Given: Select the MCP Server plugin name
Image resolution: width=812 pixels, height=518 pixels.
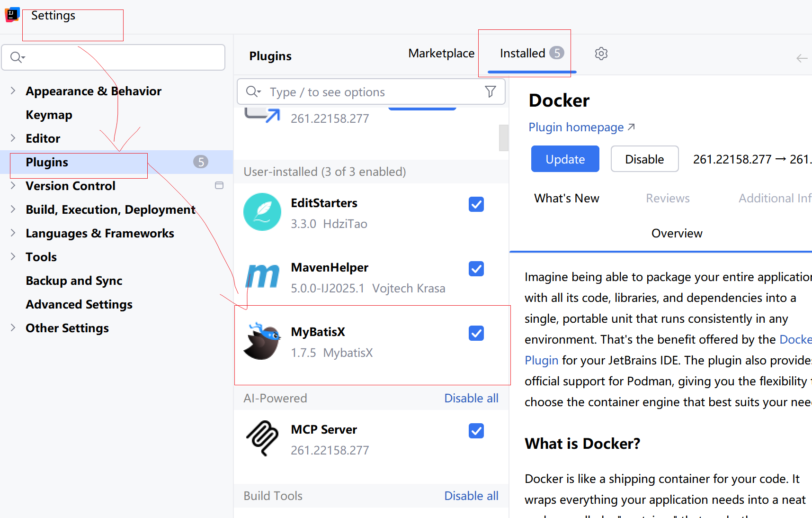Looking at the screenshot, I should point(324,429).
